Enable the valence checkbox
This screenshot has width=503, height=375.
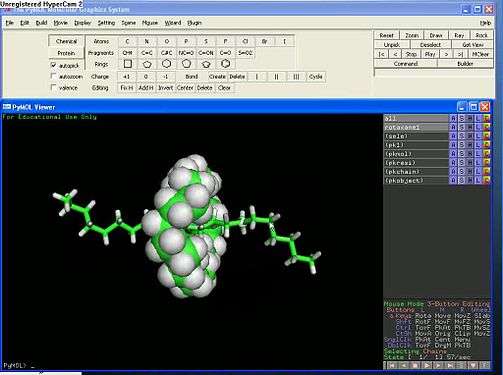[53, 87]
